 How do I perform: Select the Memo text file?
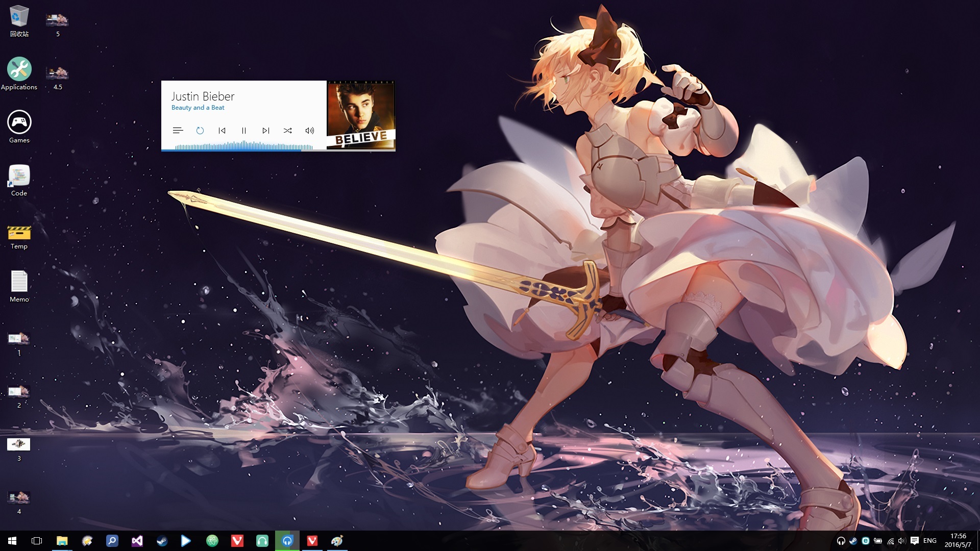click(x=19, y=282)
